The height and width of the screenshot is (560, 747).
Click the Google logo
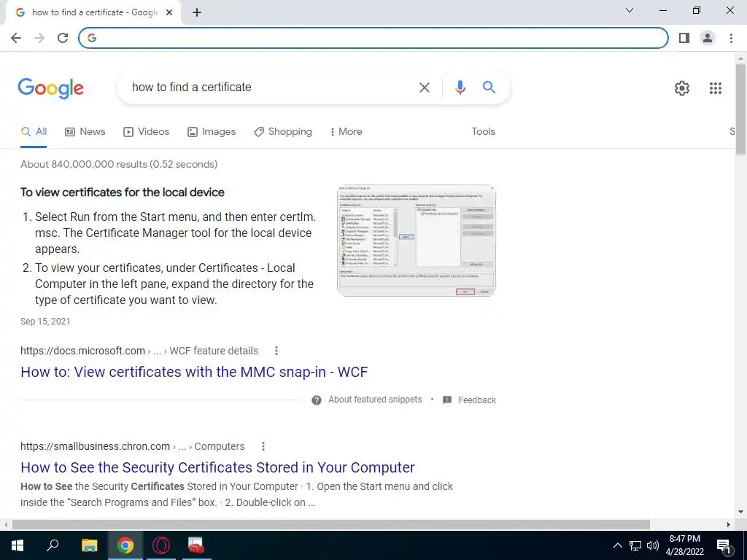click(50, 88)
